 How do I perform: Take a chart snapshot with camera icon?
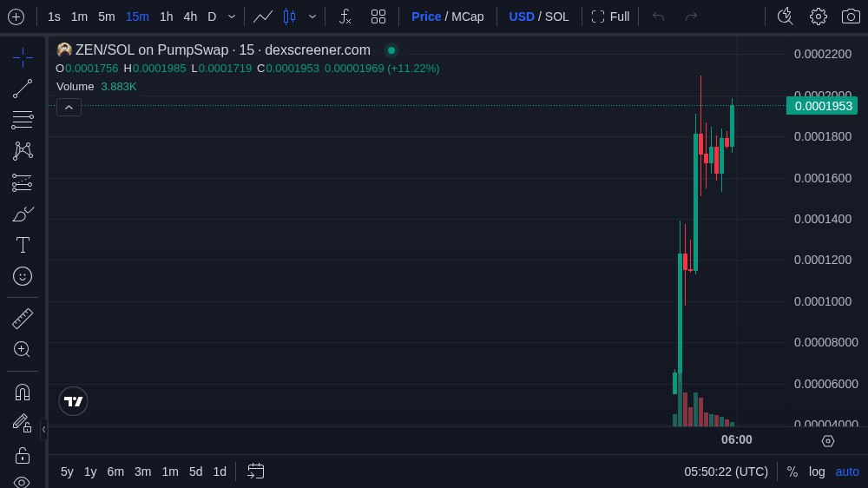pos(851,16)
